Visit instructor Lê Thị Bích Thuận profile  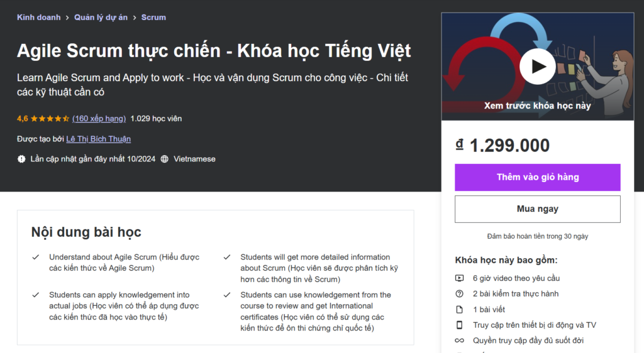click(x=99, y=139)
